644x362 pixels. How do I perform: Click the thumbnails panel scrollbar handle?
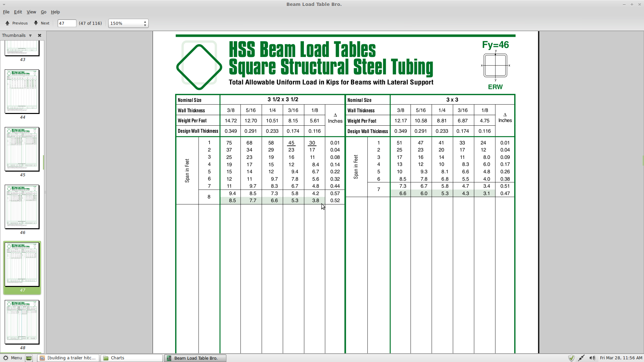(x=44, y=163)
